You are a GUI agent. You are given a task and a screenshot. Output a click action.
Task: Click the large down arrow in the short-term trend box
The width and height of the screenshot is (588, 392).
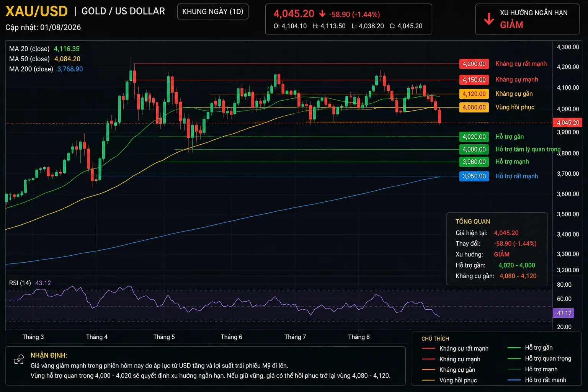(x=489, y=19)
